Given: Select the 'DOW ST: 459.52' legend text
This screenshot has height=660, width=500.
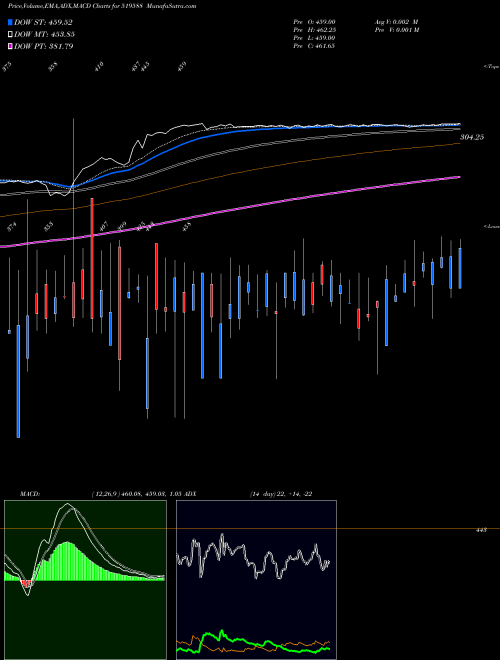Looking at the screenshot, I should point(44,23).
